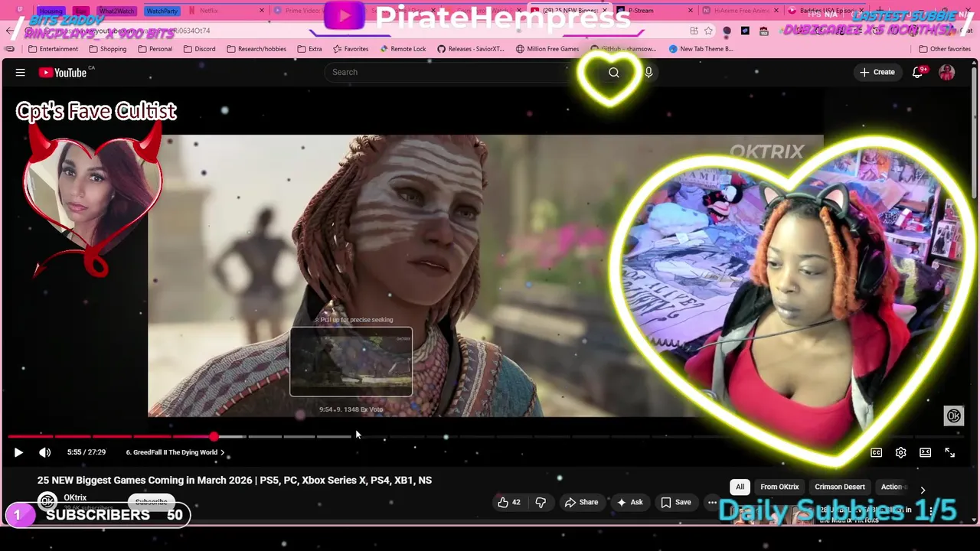The width and height of the screenshot is (980, 551).
Task: Show more filter chips with right arrow
Action: [x=923, y=490]
